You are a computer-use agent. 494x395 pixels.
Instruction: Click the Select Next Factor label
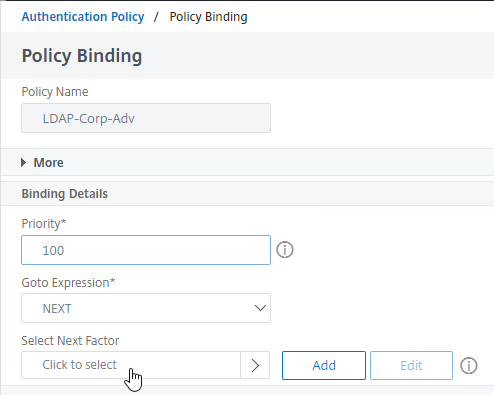(x=70, y=341)
